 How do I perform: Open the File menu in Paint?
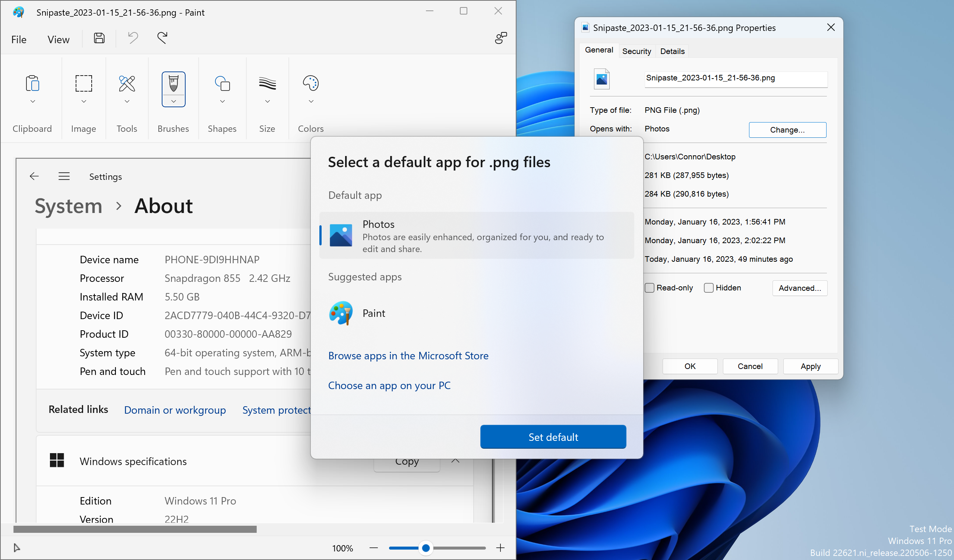19,39
